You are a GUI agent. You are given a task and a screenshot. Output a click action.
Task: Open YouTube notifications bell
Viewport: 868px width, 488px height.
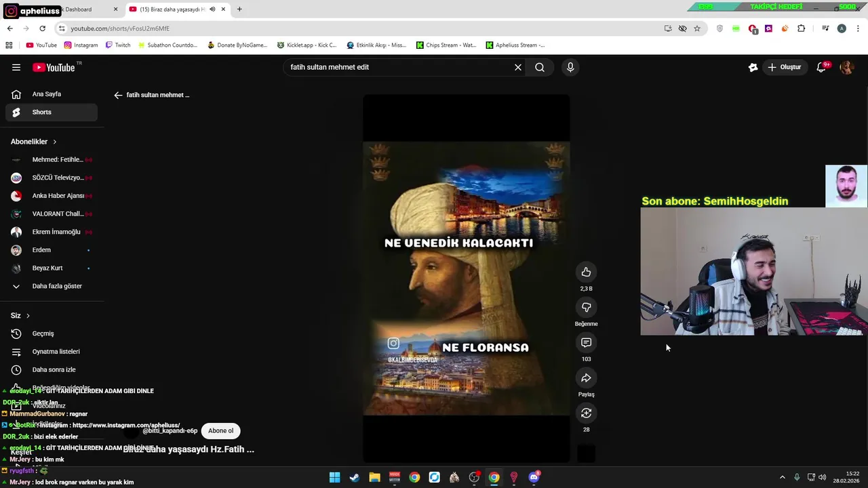click(822, 67)
